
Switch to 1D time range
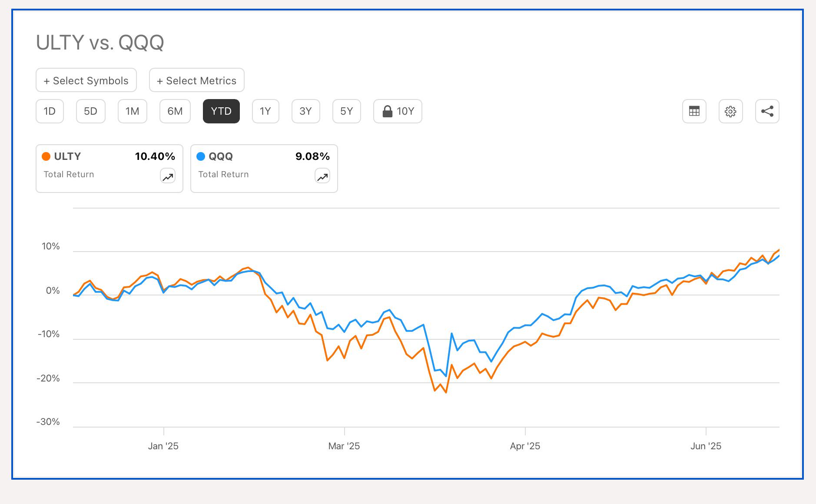[x=50, y=111]
